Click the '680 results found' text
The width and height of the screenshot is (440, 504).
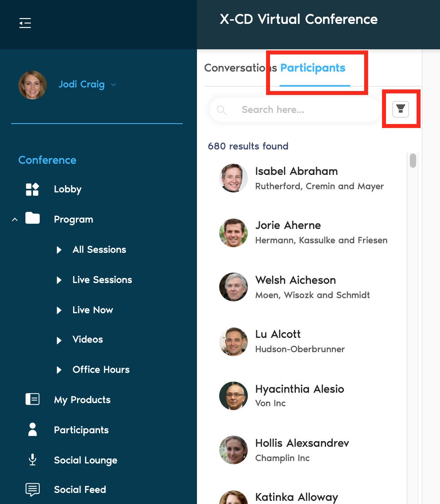pyautogui.click(x=248, y=146)
